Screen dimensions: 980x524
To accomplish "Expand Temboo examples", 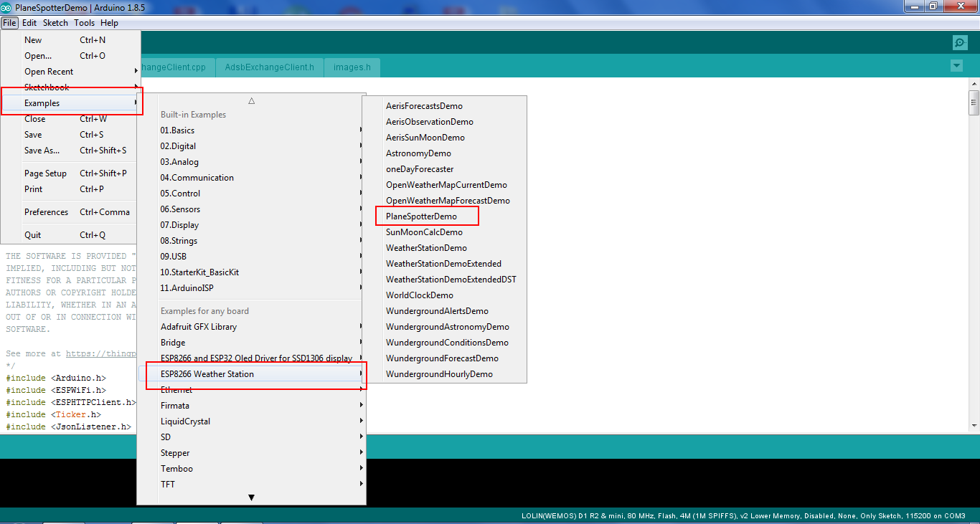I will pyautogui.click(x=252, y=469).
